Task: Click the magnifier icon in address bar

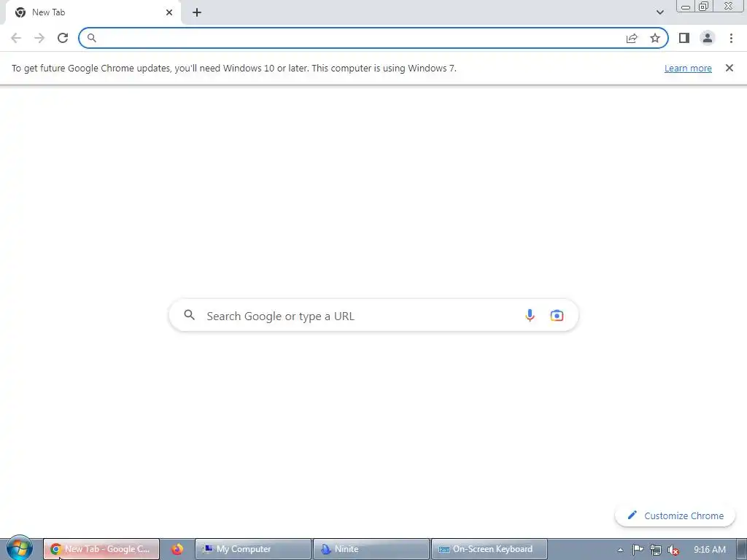Action: tap(91, 38)
